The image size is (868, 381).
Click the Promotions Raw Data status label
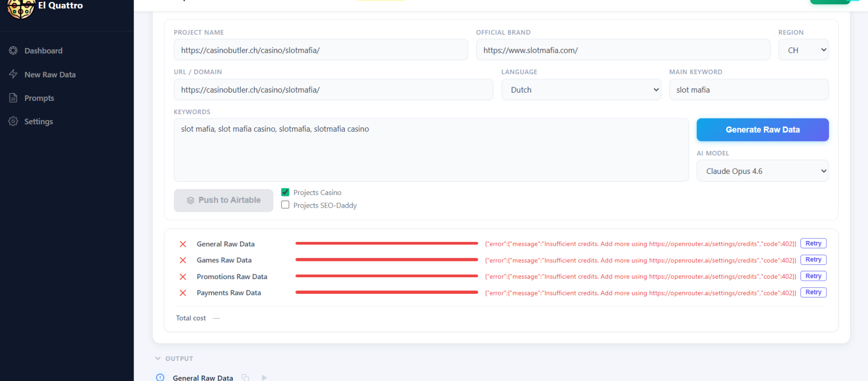click(232, 277)
